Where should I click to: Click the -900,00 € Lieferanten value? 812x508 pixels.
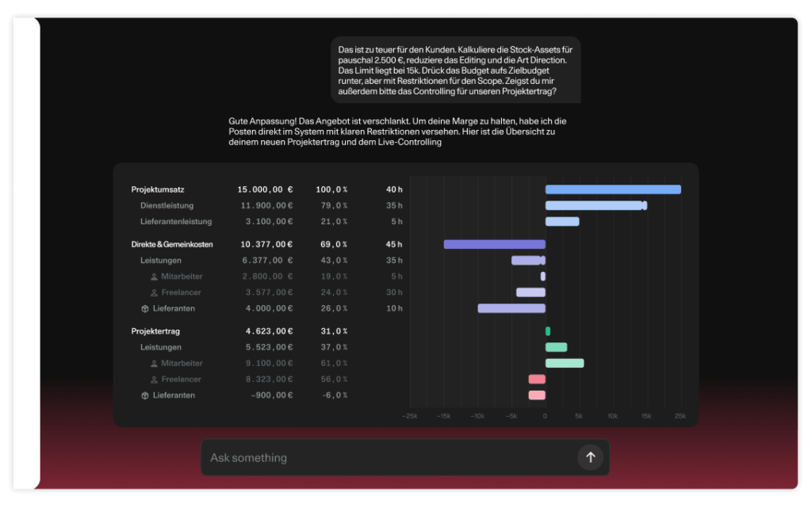pyautogui.click(x=272, y=395)
